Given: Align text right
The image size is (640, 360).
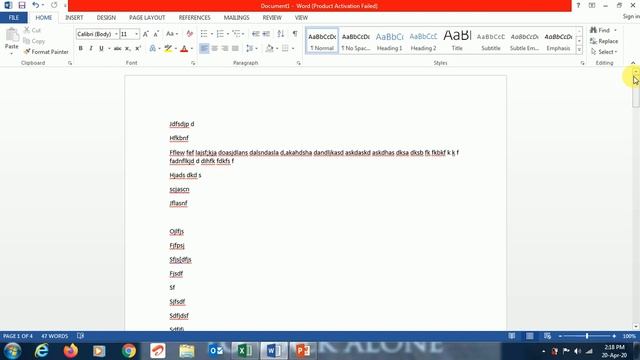Looking at the screenshot, I should (224, 49).
